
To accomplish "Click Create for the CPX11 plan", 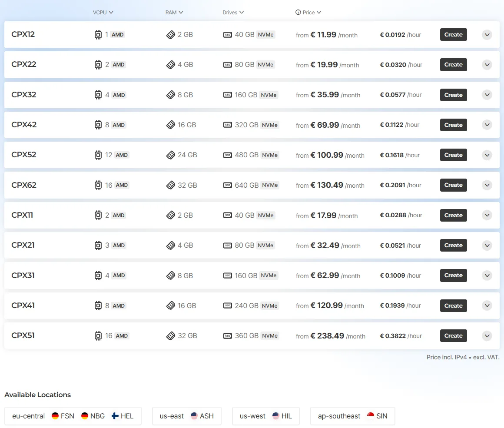I will (x=453, y=215).
